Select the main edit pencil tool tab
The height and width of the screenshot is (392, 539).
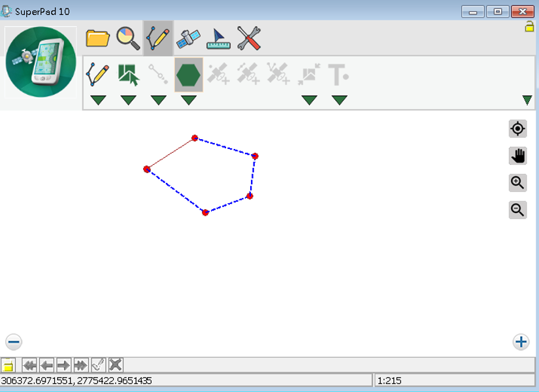click(158, 38)
